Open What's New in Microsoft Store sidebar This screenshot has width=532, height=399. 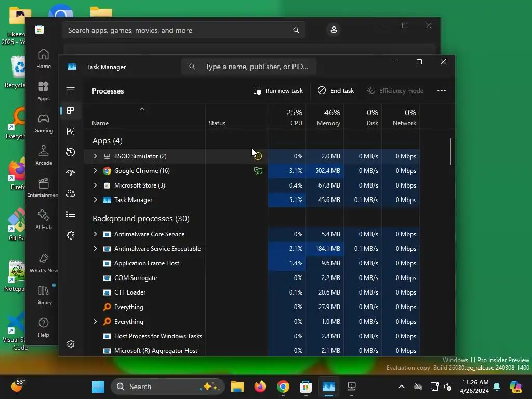(x=44, y=263)
